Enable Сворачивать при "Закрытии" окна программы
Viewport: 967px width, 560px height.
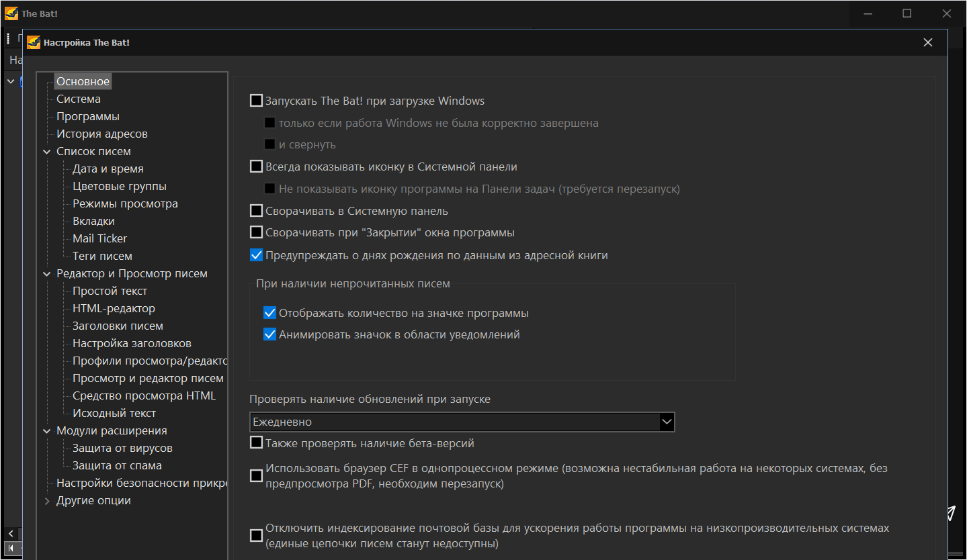click(x=256, y=232)
